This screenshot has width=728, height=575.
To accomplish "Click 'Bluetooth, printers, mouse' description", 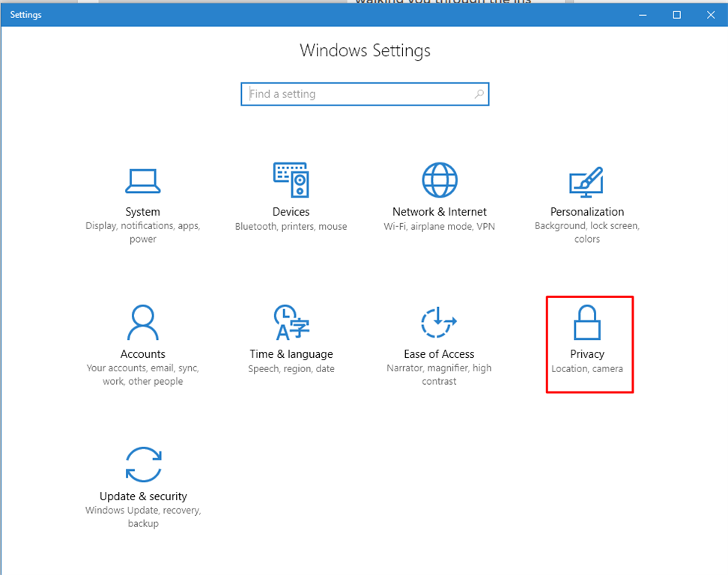I will tap(291, 226).
